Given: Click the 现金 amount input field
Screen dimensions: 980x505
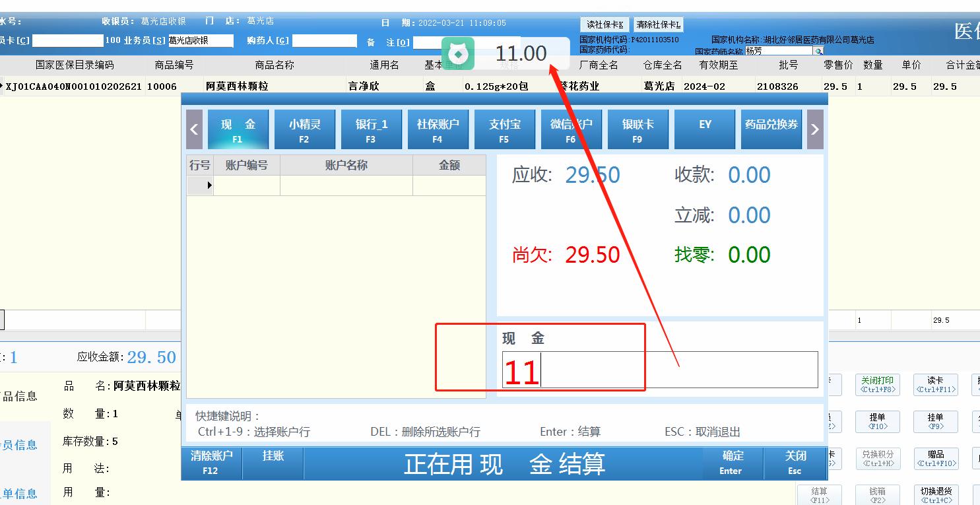Looking at the screenshot, I should point(660,370).
